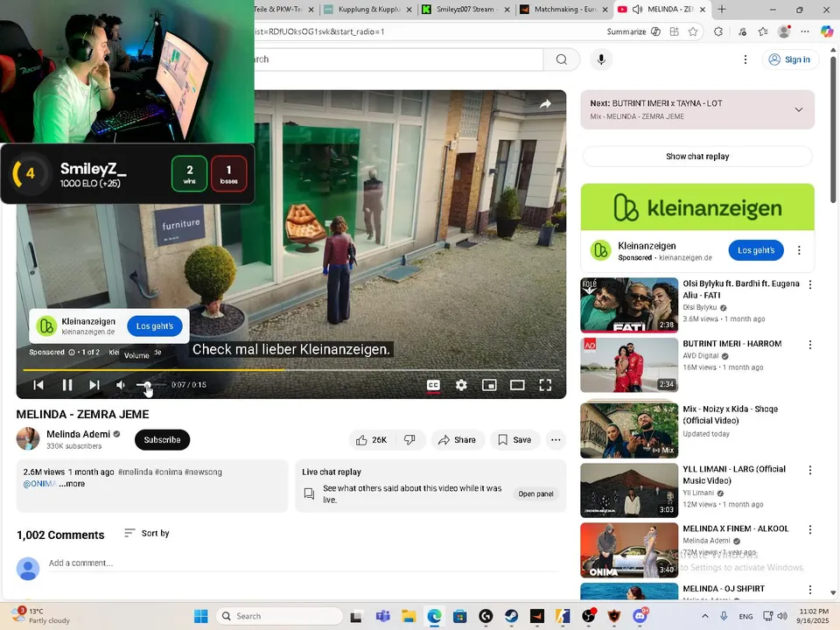Start voice search with the microphone icon
The image size is (840, 630).
tap(601, 59)
